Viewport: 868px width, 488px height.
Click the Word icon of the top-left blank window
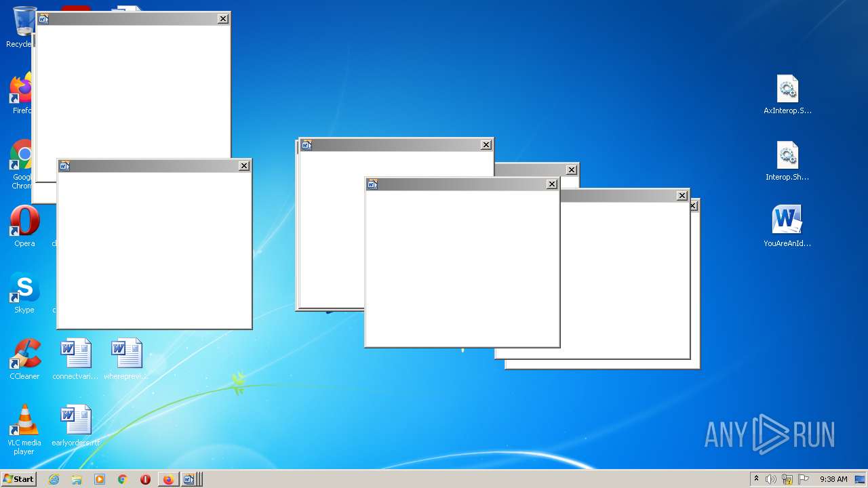point(43,19)
